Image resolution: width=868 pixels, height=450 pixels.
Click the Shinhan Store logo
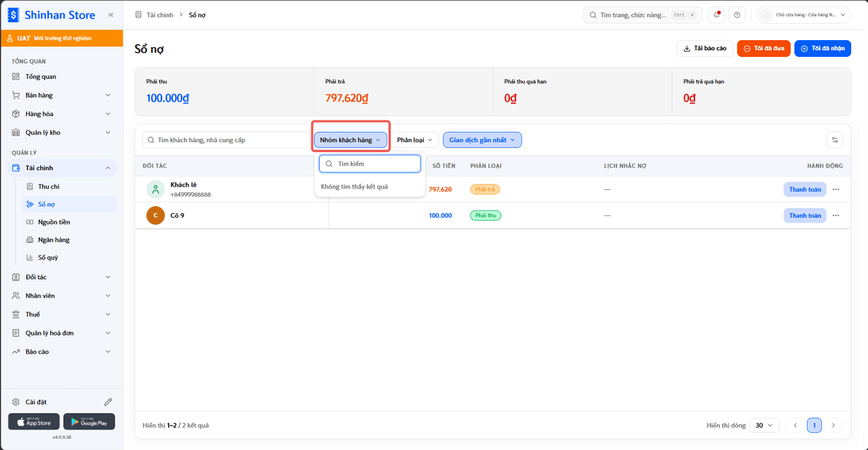point(52,14)
